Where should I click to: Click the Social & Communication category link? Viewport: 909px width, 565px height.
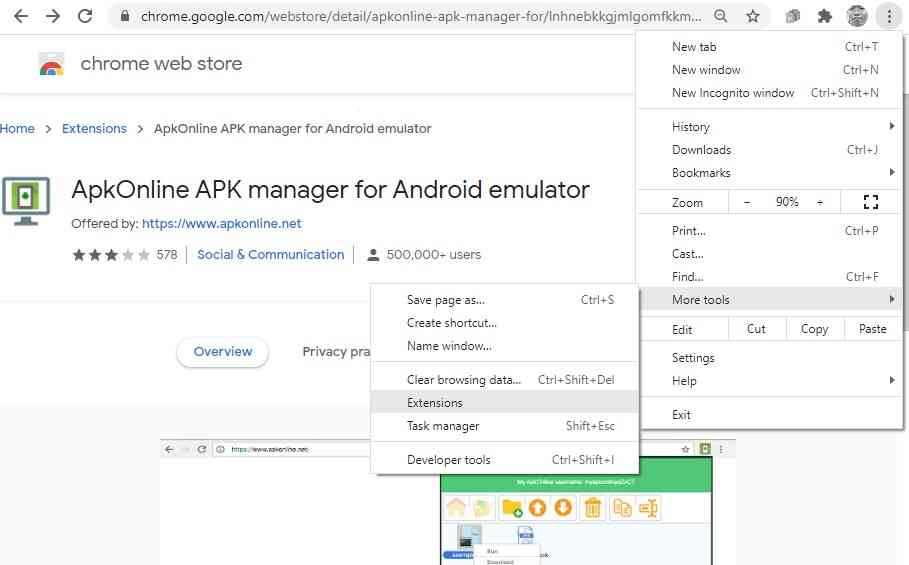(270, 255)
